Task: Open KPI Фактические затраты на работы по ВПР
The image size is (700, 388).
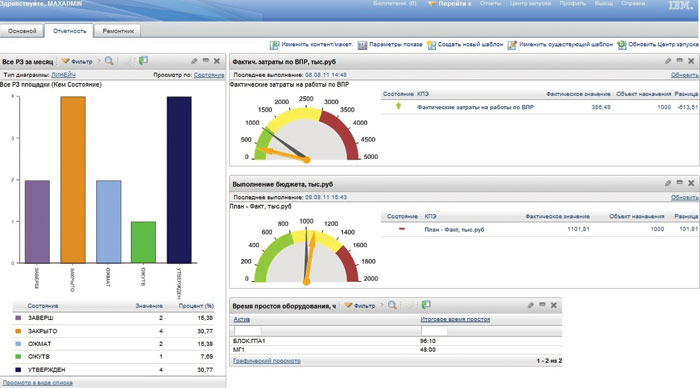Action: click(x=475, y=107)
